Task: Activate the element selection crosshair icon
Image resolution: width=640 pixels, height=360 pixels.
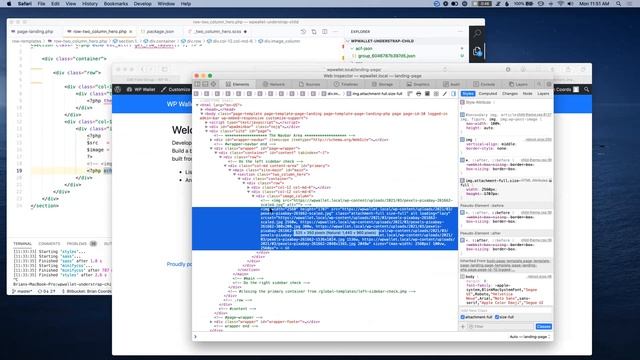Action: point(213,84)
